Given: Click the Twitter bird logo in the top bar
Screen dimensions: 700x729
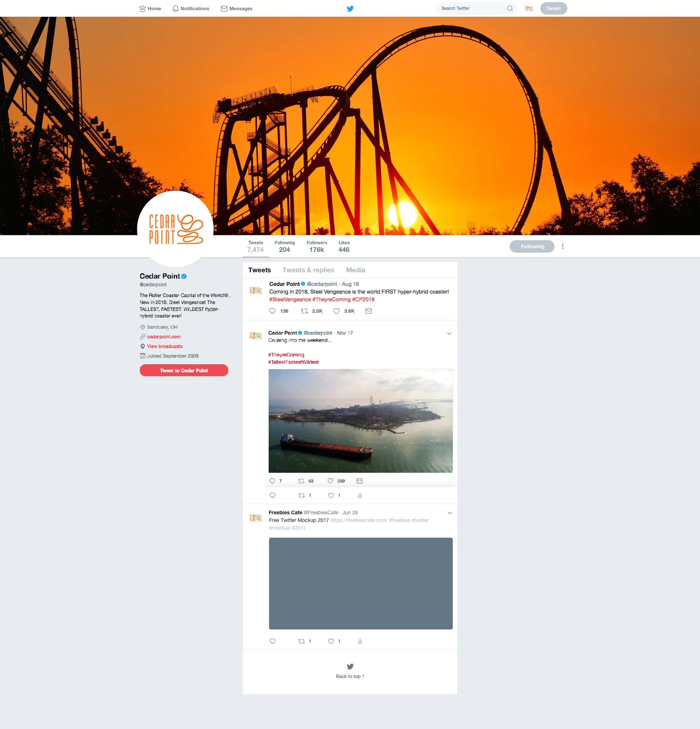Looking at the screenshot, I should 350,8.
